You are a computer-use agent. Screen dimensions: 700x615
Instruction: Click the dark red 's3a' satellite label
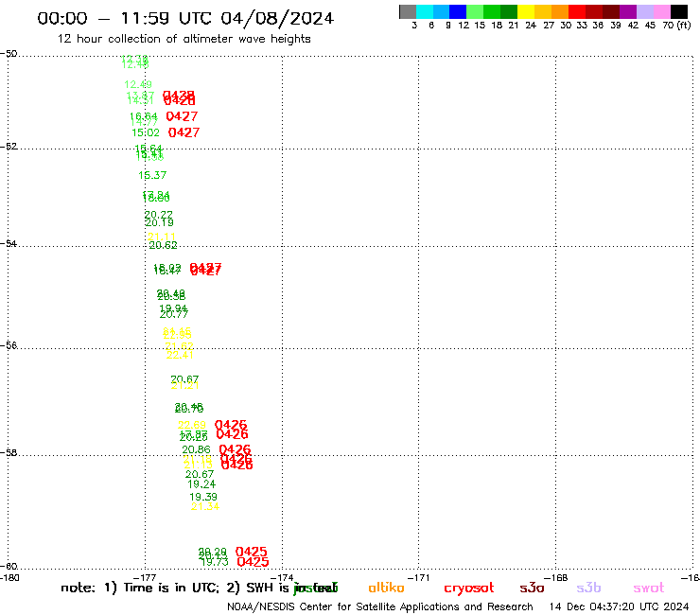(x=532, y=588)
